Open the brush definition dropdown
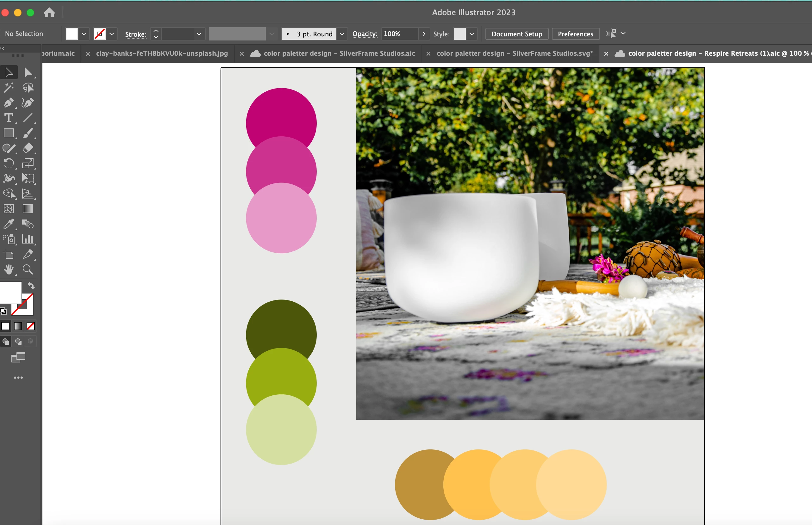This screenshot has width=812, height=525. (342, 34)
